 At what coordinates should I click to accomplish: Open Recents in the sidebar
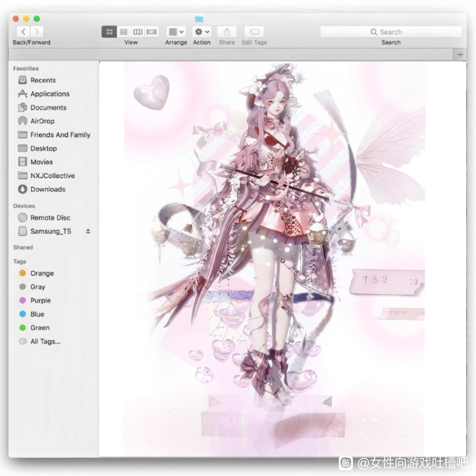click(x=37, y=80)
